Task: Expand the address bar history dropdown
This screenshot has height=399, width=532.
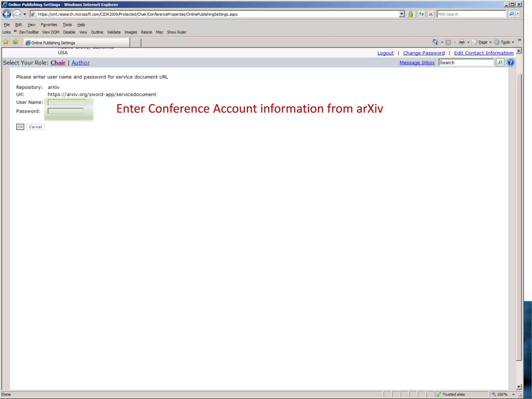Action: click(x=402, y=14)
